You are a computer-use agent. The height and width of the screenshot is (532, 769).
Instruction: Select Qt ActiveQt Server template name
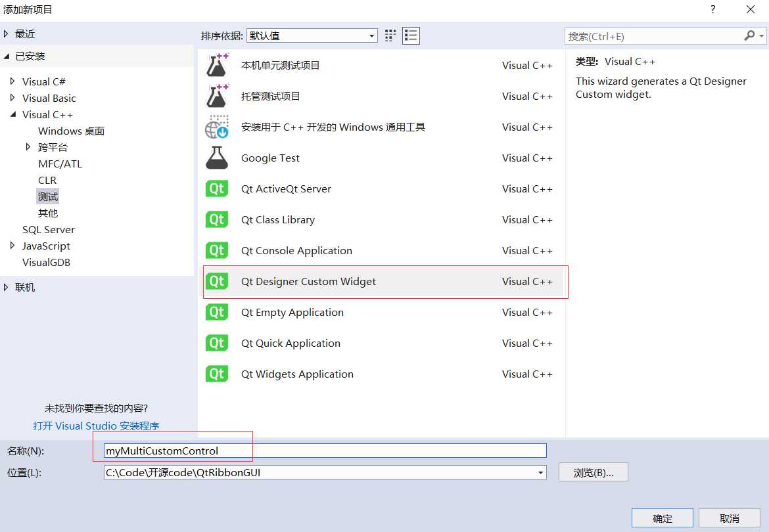(286, 188)
